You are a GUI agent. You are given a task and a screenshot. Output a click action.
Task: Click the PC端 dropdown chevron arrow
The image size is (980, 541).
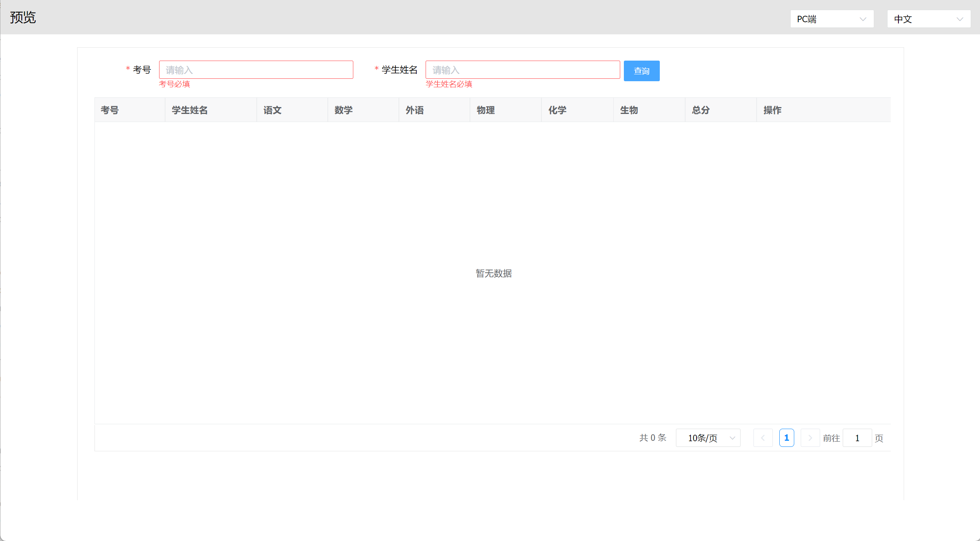pos(863,19)
